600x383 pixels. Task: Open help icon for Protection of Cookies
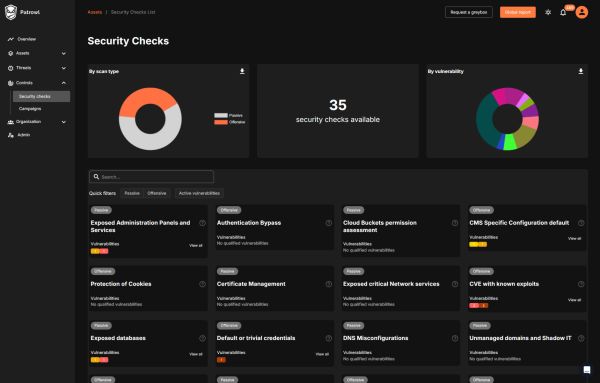coord(202,284)
